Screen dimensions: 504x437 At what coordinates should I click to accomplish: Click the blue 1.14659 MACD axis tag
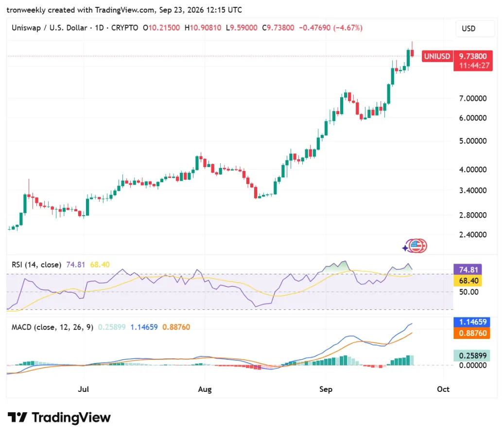(x=472, y=322)
